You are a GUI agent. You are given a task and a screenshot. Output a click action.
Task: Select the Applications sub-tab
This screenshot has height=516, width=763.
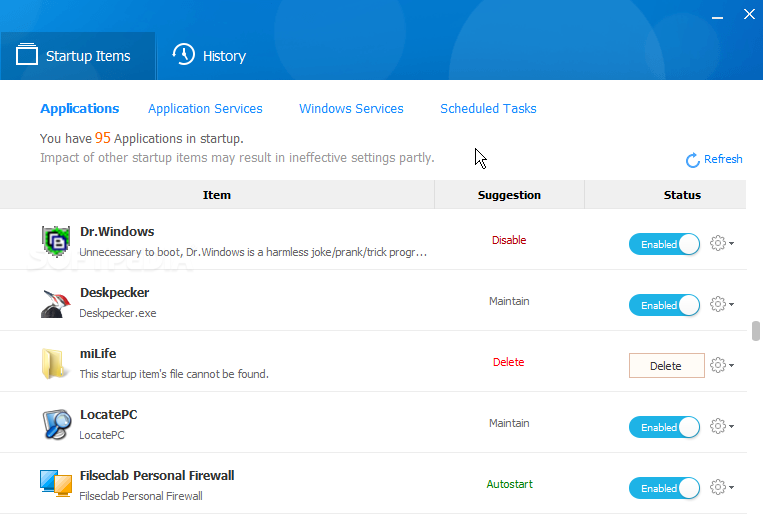click(80, 109)
